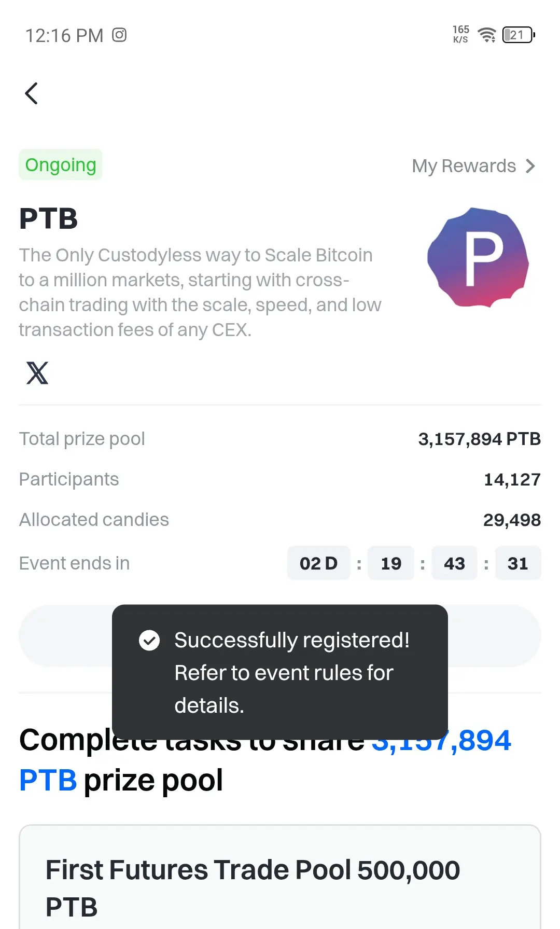This screenshot has width=560, height=929.
Task: Tap the success checkmark in toast
Action: tap(149, 640)
